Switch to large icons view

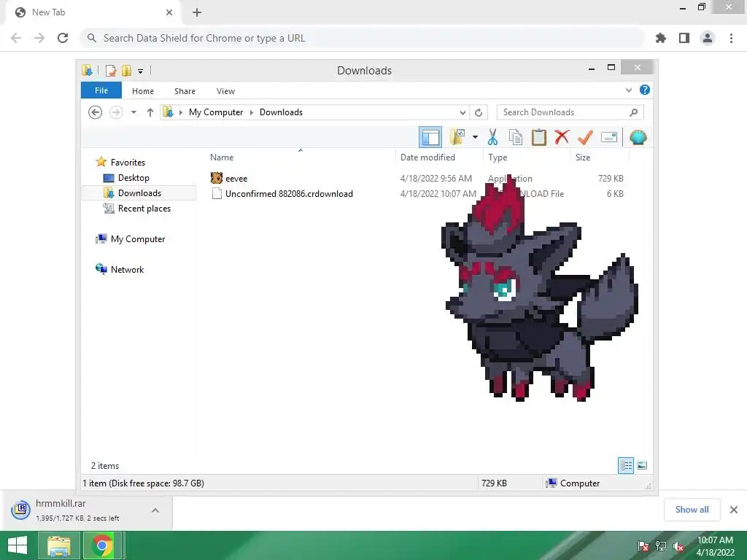(642, 465)
